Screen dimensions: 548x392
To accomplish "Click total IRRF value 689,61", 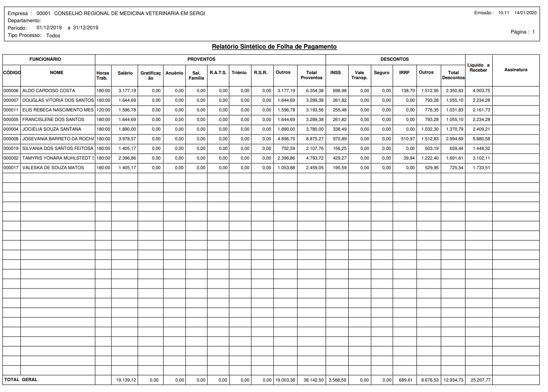I will [x=406, y=380].
